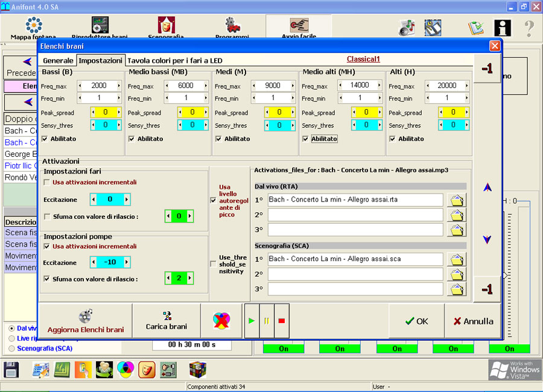
Task: Increase fari Eccitazione value
Action: (127, 199)
